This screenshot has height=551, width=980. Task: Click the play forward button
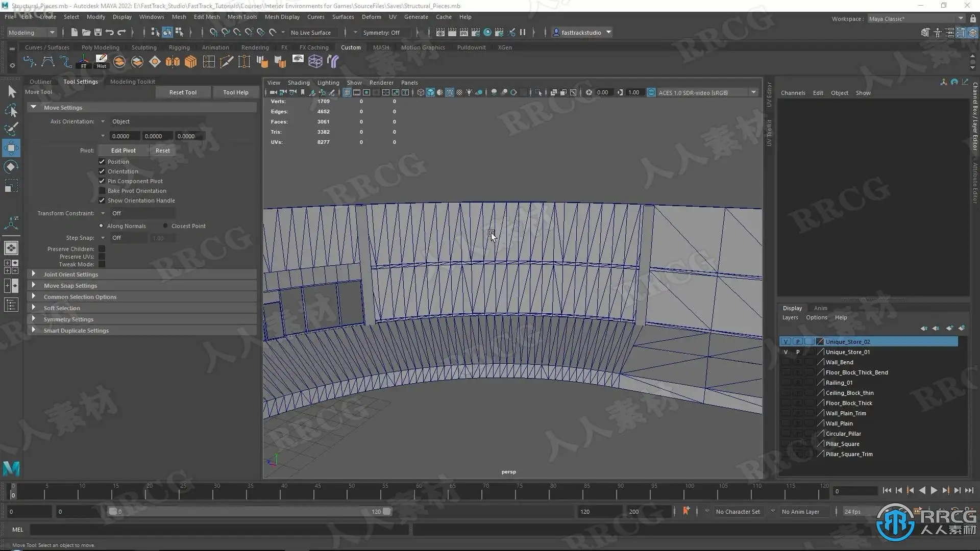(934, 490)
